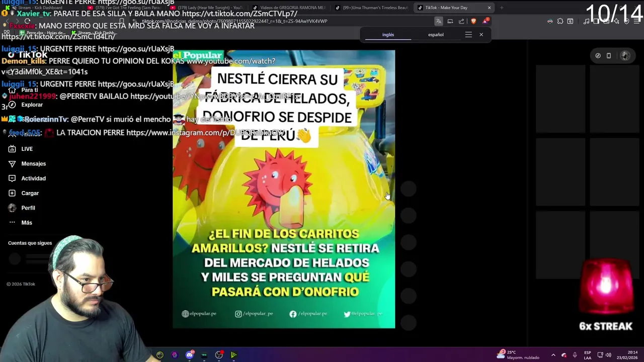644x362 pixels.
Task: Show hidden system tray icons
Action: [x=553, y=355]
